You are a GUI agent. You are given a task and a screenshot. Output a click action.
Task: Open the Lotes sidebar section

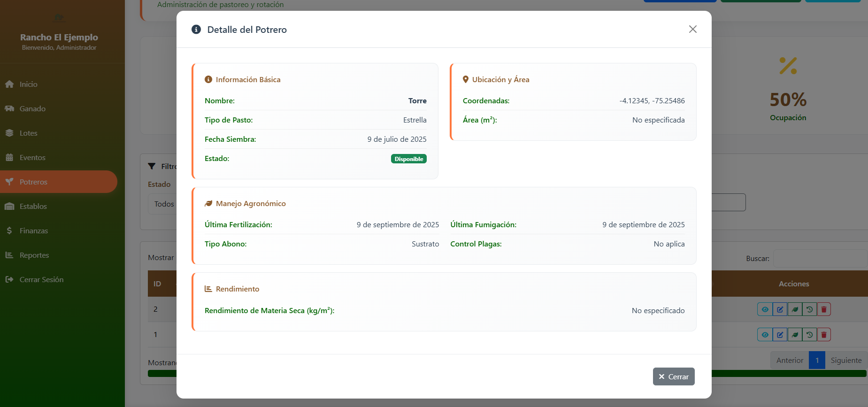click(x=28, y=133)
